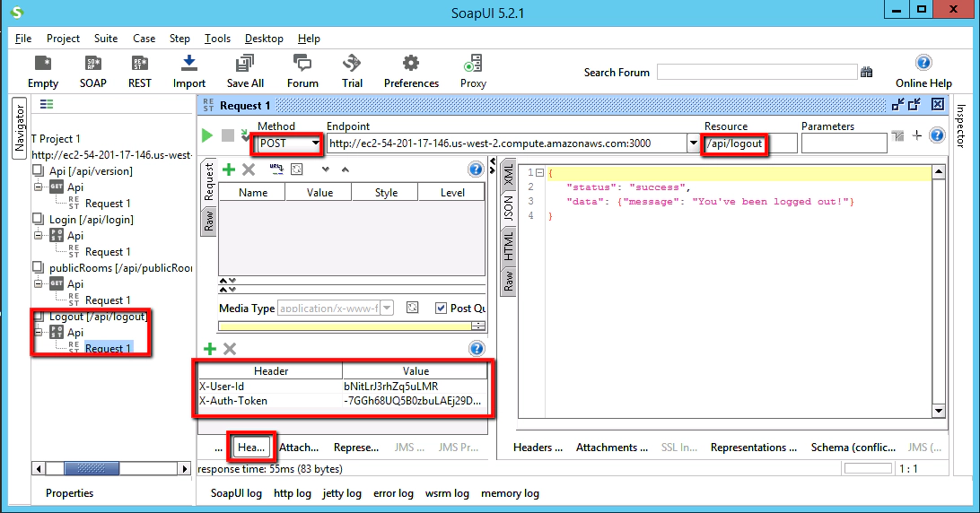Create a new SOAP project

[x=93, y=71]
